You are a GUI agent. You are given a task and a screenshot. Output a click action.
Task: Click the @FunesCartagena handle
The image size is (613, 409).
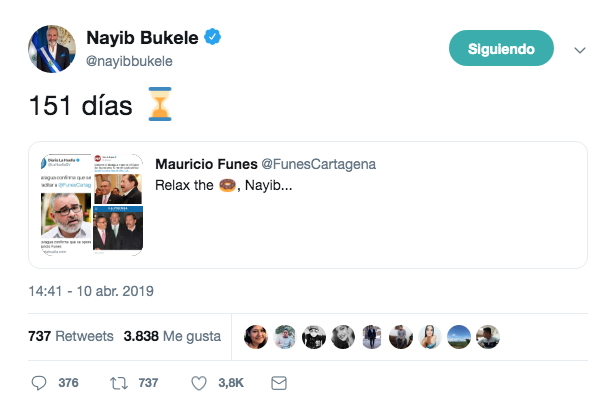[x=319, y=164]
